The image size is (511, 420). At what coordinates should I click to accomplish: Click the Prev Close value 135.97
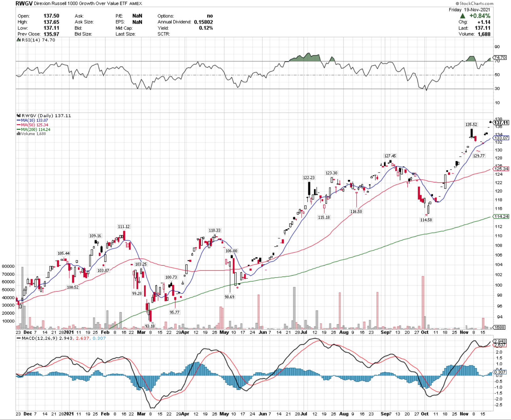pyautogui.click(x=51, y=34)
